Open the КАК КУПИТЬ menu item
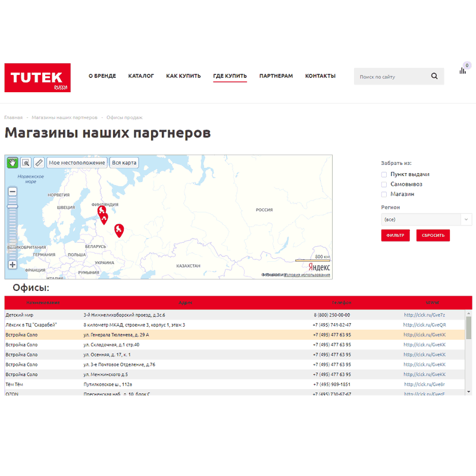The width and height of the screenshot is (476, 476). coord(183,76)
